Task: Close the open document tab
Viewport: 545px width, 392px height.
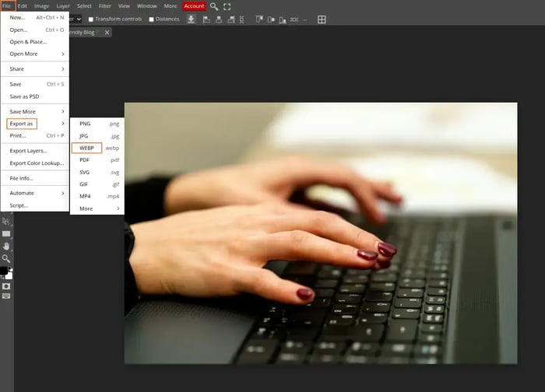Action: (x=107, y=32)
